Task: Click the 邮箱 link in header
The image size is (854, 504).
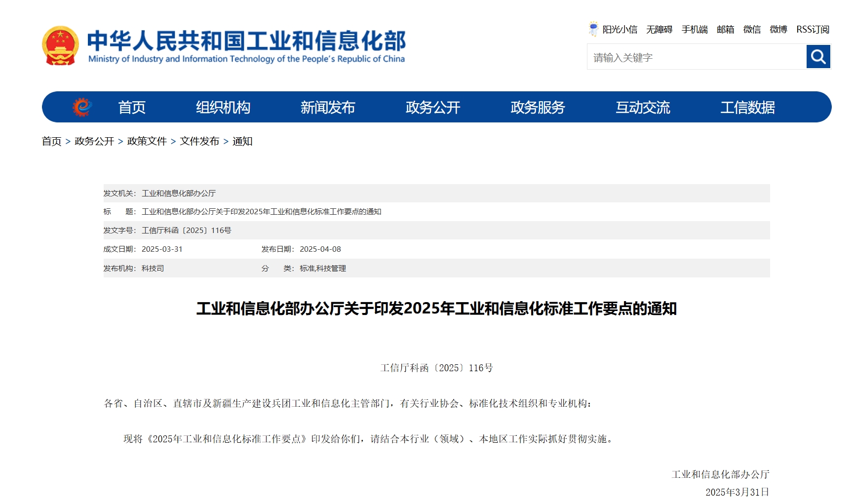Action: pos(725,30)
